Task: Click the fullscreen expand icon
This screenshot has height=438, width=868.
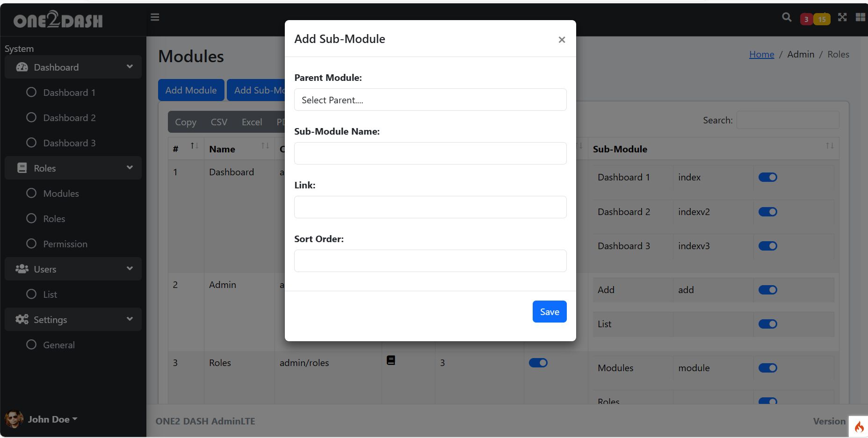Action: point(842,17)
